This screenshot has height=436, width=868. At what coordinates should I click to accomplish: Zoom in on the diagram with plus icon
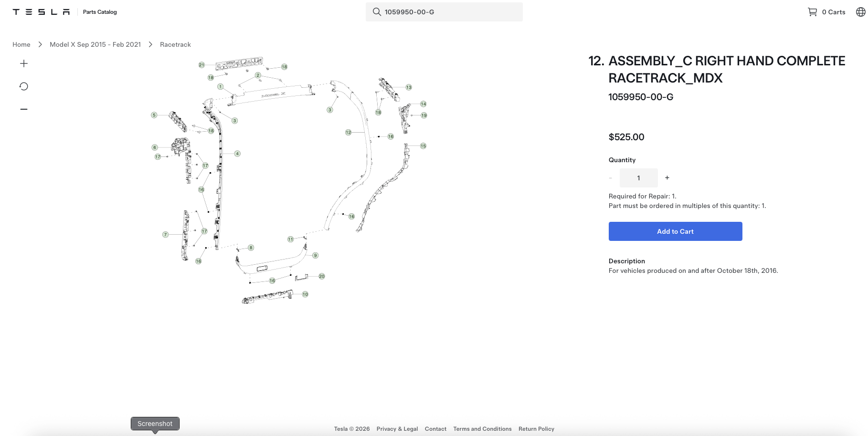tap(24, 63)
